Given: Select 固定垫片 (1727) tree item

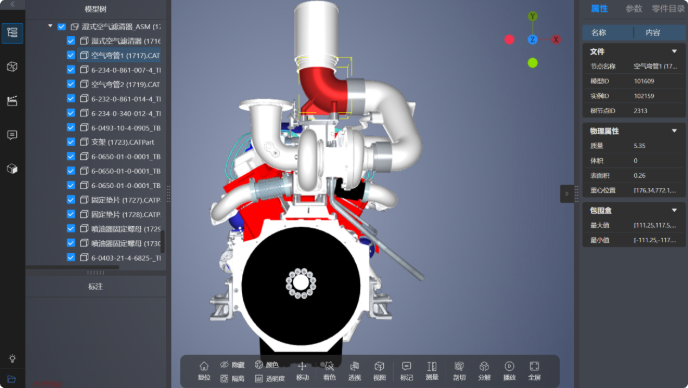Looking at the screenshot, I should click(x=125, y=200).
